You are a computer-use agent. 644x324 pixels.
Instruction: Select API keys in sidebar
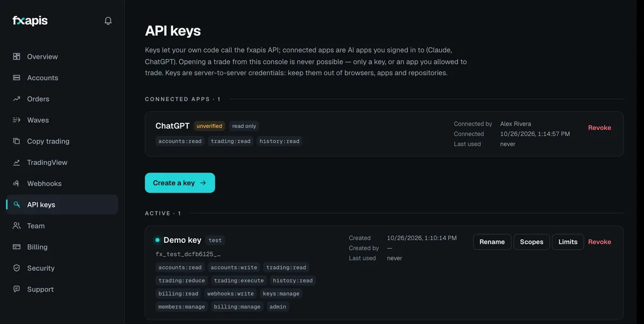(62, 205)
